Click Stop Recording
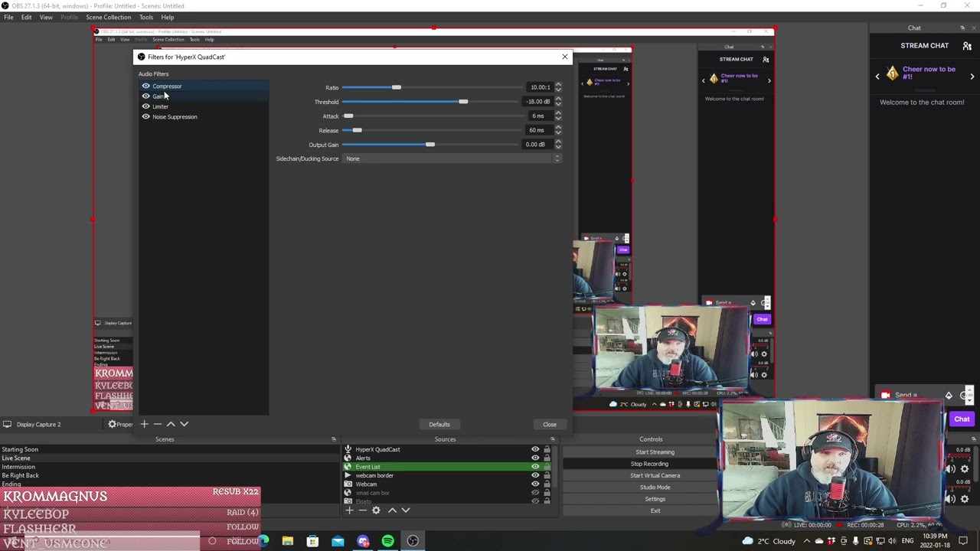The width and height of the screenshot is (980, 551). [649, 464]
